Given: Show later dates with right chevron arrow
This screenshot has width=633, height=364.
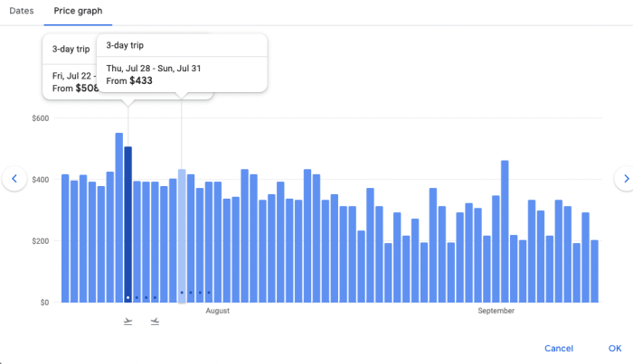Looking at the screenshot, I should click(623, 179).
